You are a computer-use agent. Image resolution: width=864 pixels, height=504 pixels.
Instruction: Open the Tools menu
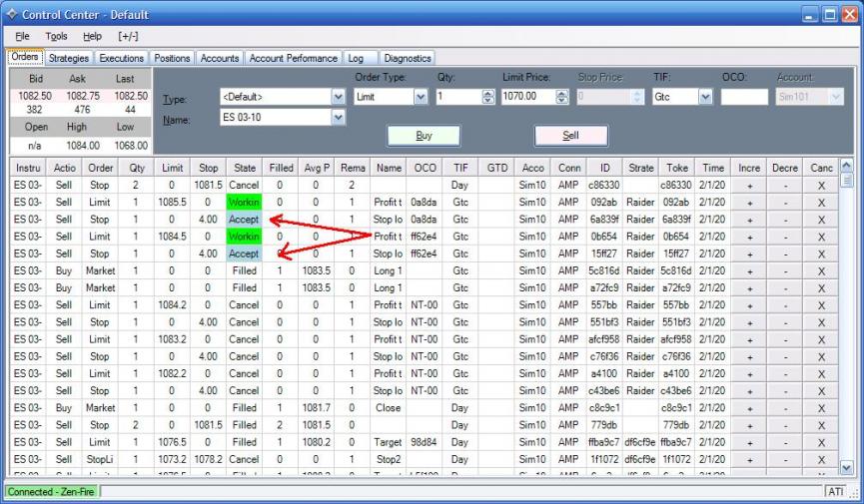[x=56, y=36]
